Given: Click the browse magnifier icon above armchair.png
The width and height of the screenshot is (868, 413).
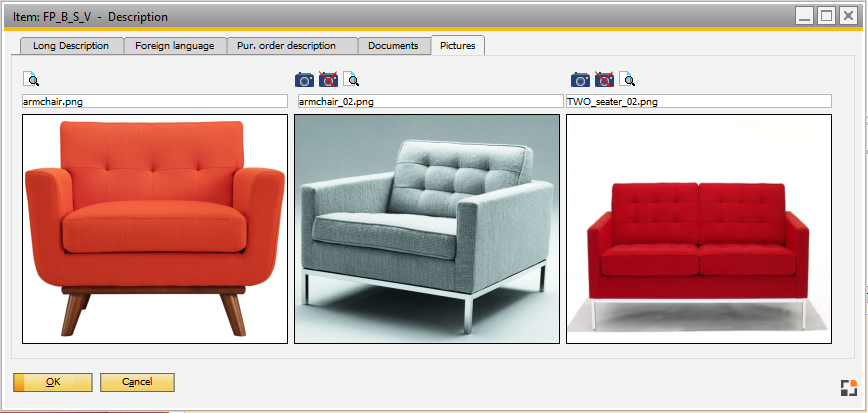Looking at the screenshot, I should (31, 80).
